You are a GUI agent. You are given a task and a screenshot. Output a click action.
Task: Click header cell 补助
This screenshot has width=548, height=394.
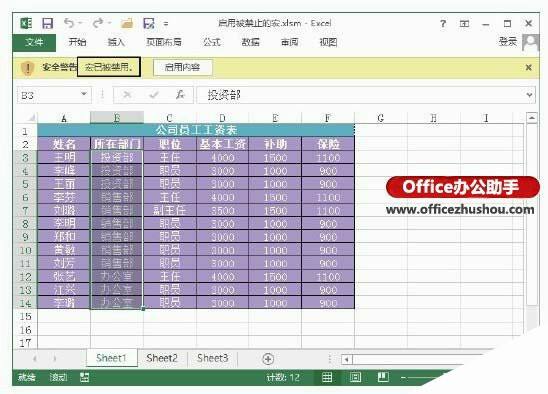(x=275, y=144)
